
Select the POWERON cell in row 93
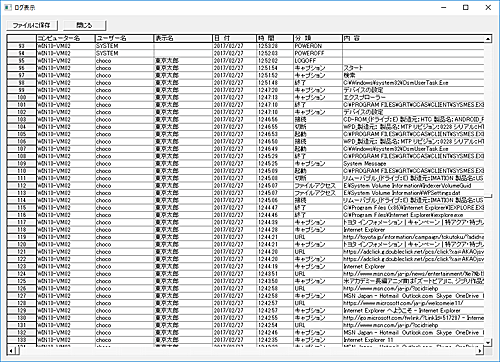point(318,46)
